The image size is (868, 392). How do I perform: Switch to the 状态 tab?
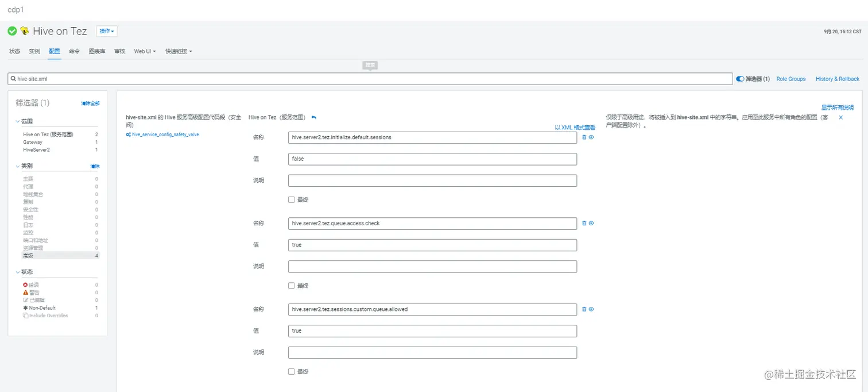click(14, 51)
